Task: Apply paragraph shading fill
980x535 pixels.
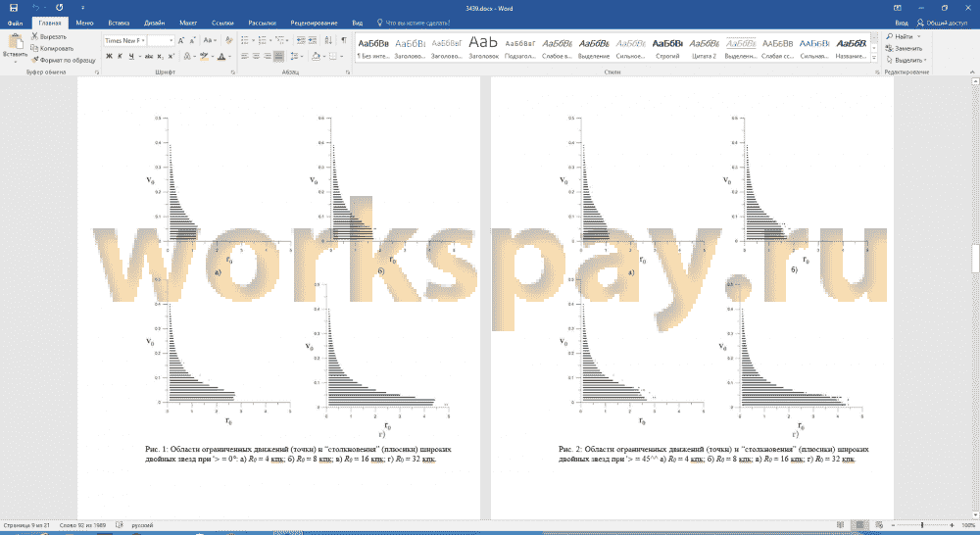Action: click(x=316, y=56)
